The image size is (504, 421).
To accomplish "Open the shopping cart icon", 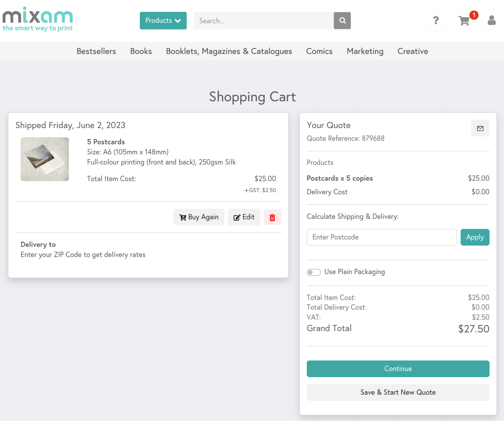I will [464, 21].
